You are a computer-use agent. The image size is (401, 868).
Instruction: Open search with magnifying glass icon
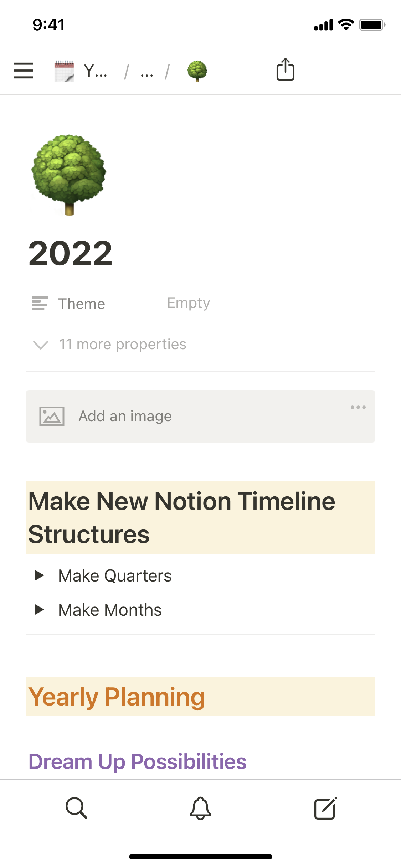coord(76,808)
